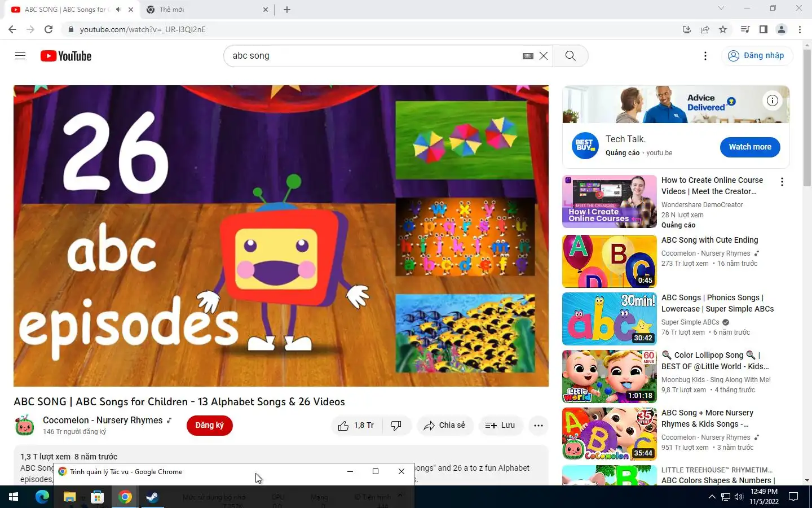This screenshot has height=508, width=812.
Task: Click Watch more on the Tech Talk ad
Action: [750, 147]
